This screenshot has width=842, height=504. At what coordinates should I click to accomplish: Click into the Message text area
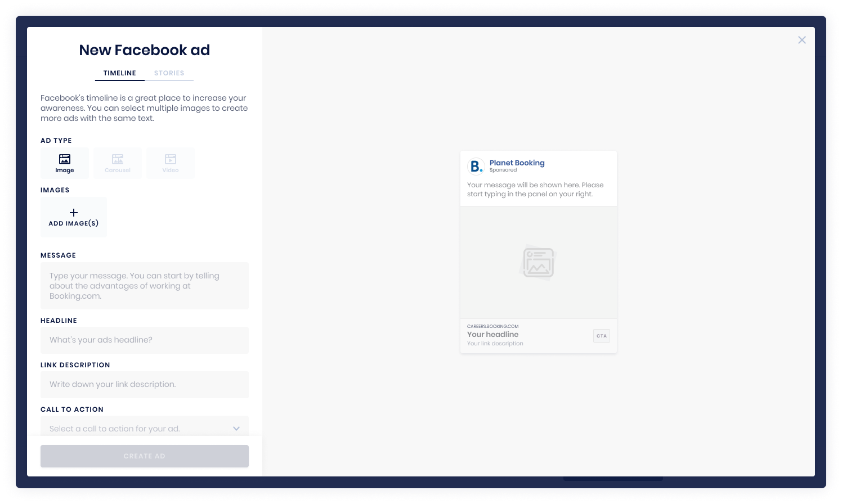[x=145, y=286]
